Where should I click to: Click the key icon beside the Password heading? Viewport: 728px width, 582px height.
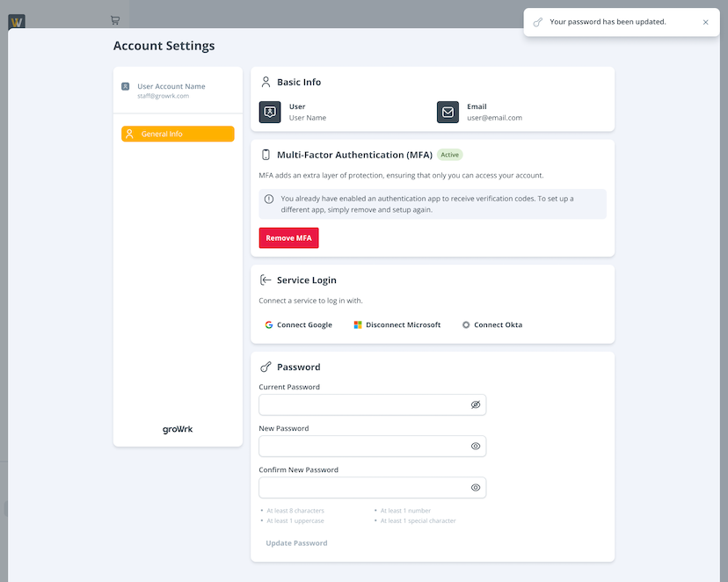click(264, 367)
